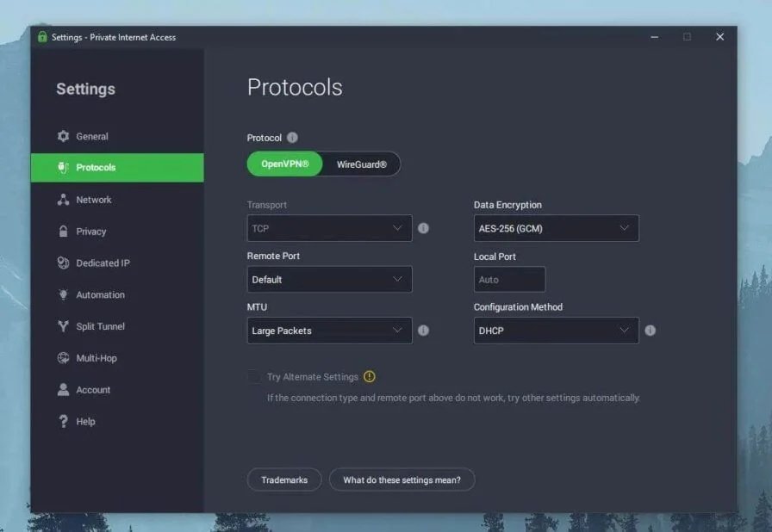This screenshot has width=772, height=532.
Task: Click What do these settings mean button
Action: coord(402,479)
